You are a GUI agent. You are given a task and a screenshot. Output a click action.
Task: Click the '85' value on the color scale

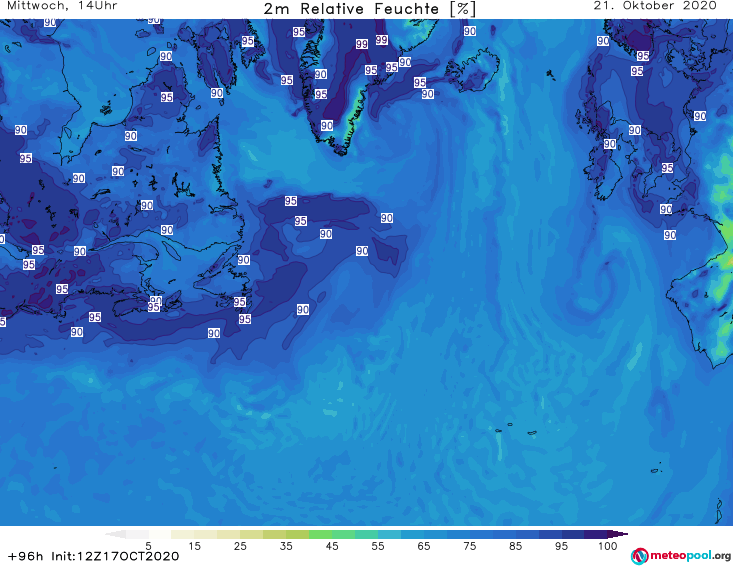point(515,546)
